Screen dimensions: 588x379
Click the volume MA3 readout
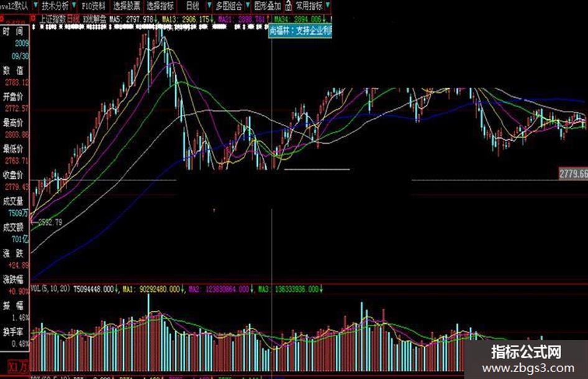tap(290, 289)
